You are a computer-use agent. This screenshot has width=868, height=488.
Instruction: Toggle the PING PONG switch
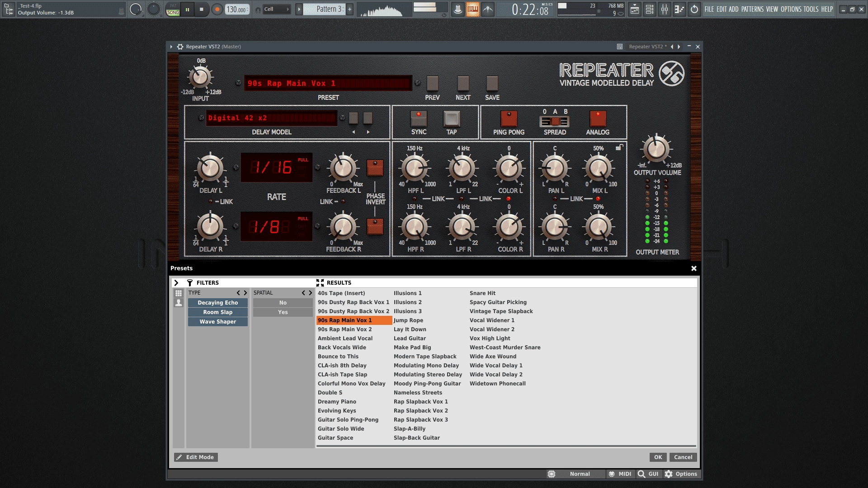(x=509, y=118)
